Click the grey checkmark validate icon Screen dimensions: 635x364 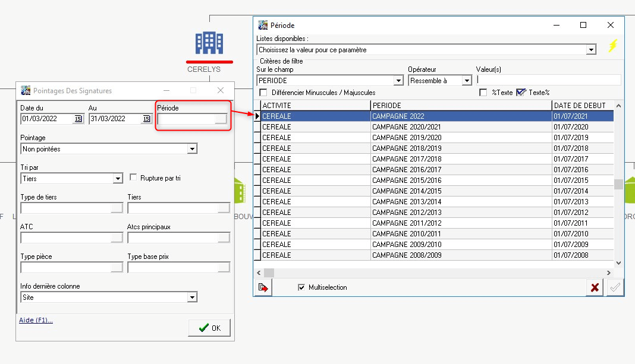click(x=615, y=287)
